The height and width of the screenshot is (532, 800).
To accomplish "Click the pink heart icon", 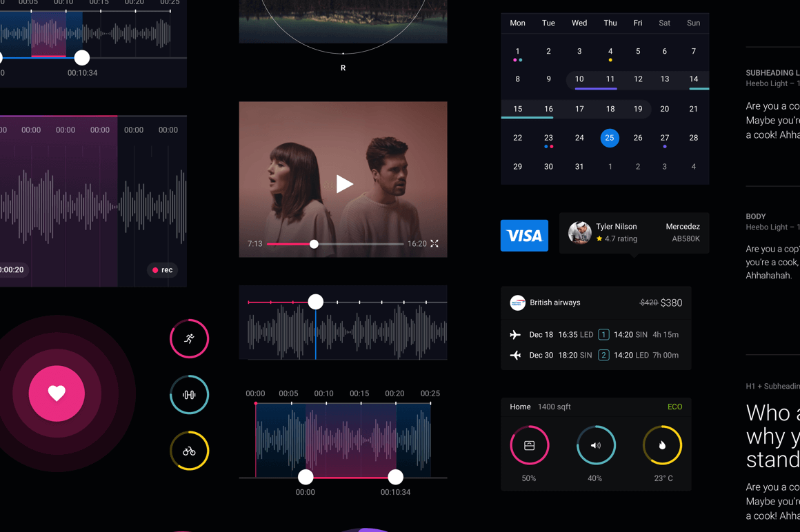I will [x=56, y=393].
